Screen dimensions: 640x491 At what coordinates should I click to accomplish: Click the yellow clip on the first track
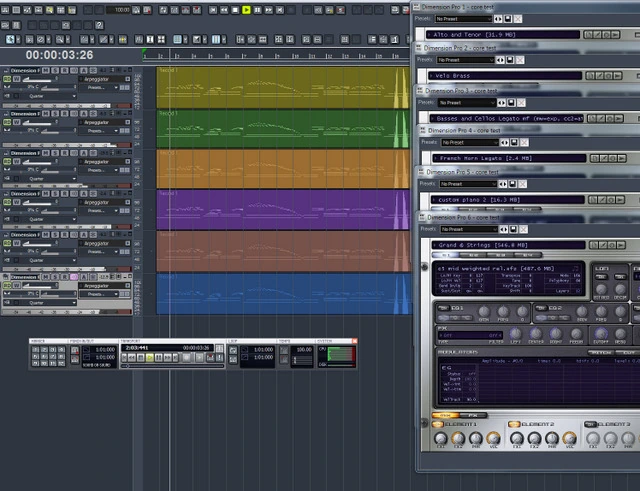pyautogui.click(x=282, y=88)
